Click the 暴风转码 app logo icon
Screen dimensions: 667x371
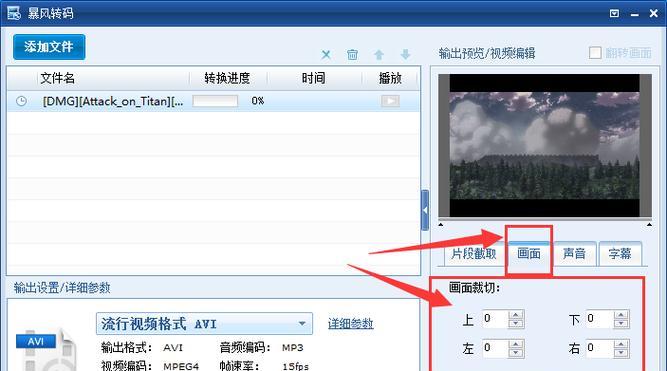click(x=14, y=13)
